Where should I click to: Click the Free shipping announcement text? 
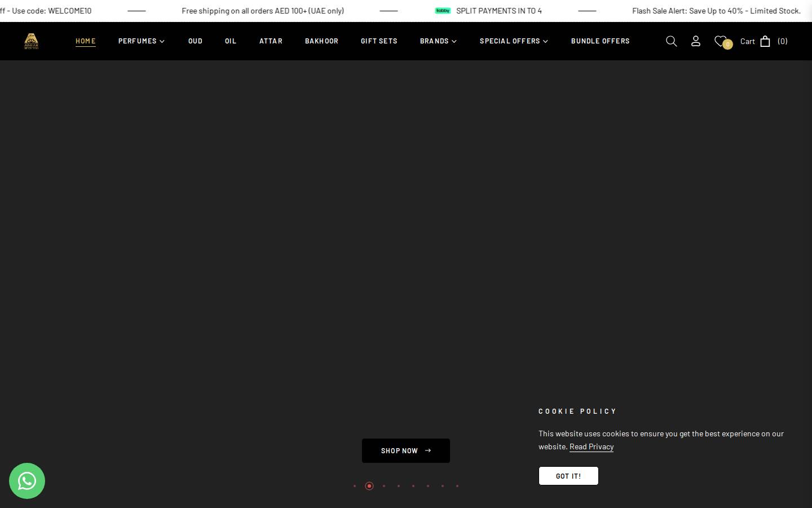coord(263,11)
